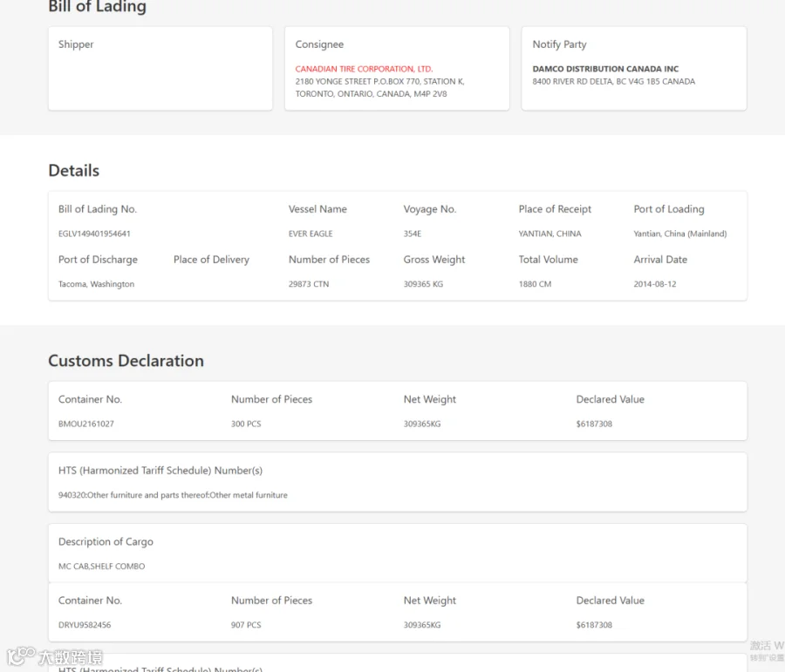Select port of discharge 'Tacoma, Washington'
The image size is (785, 672).
click(96, 284)
